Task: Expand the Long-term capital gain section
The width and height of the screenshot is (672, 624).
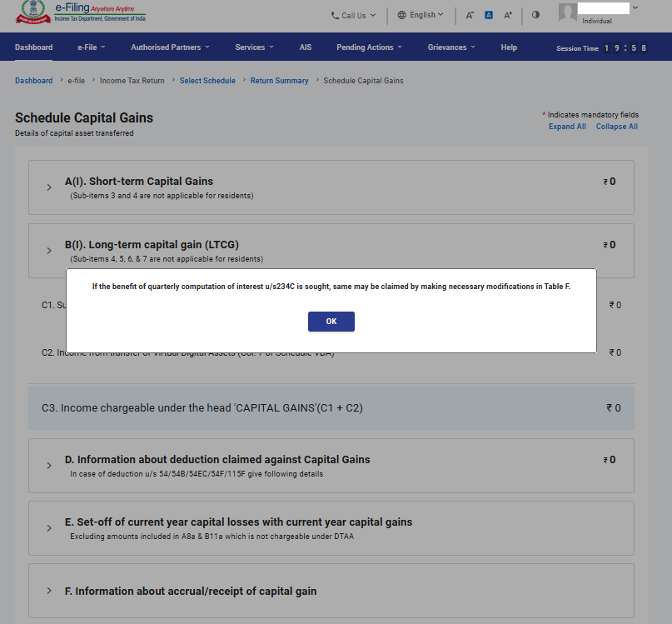Action: point(49,251)
